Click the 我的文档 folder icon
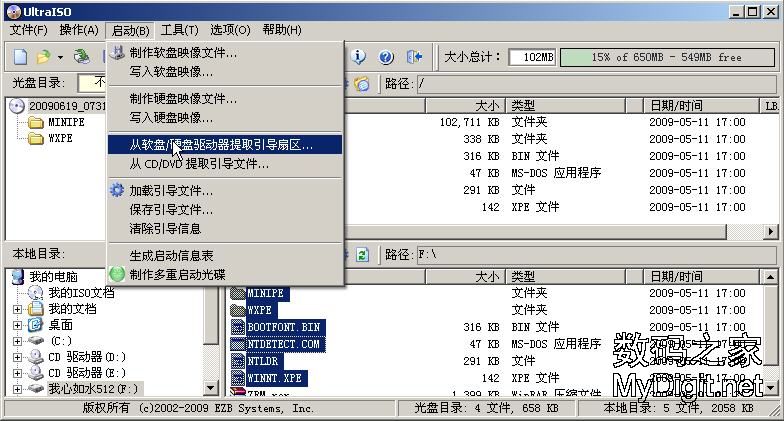Screen dimensions: 784x421 [36, 308]
